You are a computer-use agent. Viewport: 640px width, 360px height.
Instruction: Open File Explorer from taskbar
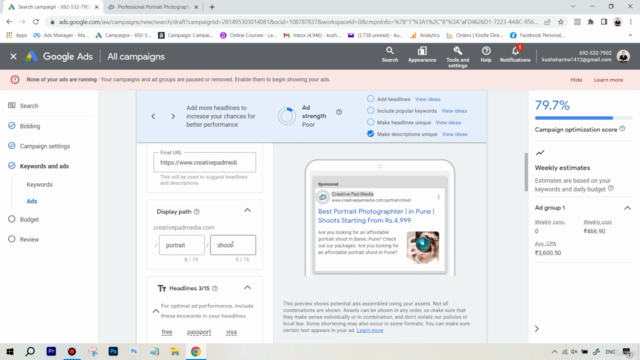tap(175, 351)
